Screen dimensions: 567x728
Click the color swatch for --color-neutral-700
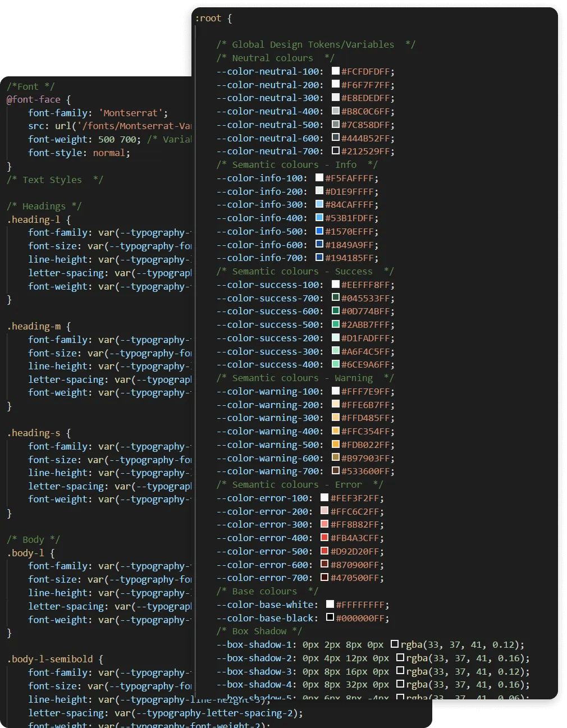(x=336, y=150)
